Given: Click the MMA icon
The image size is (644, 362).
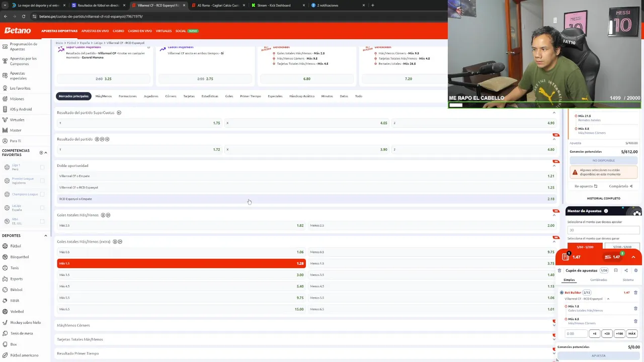Looking at the screenshot, I should click(5, 301).
